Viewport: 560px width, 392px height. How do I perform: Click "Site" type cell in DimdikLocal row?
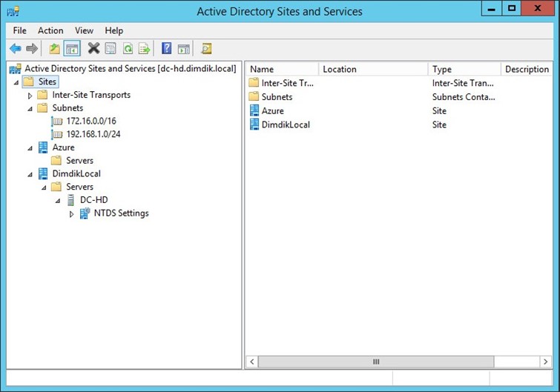[x=439, y=124]
